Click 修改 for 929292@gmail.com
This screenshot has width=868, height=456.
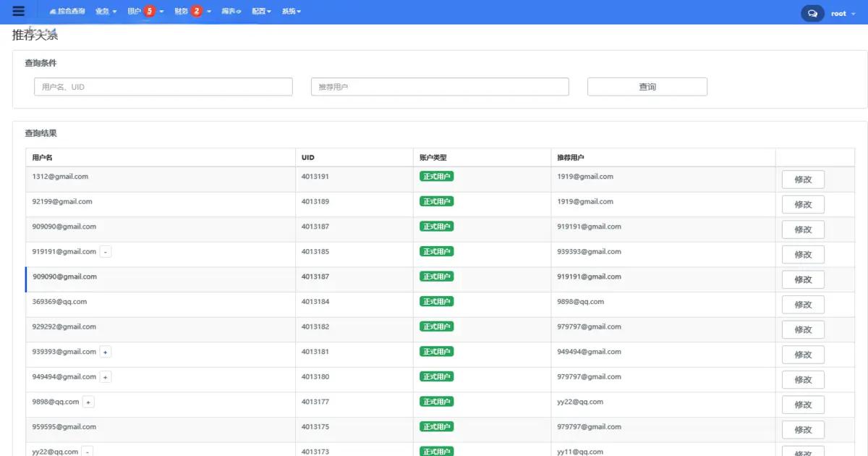[x=803, y=329]
